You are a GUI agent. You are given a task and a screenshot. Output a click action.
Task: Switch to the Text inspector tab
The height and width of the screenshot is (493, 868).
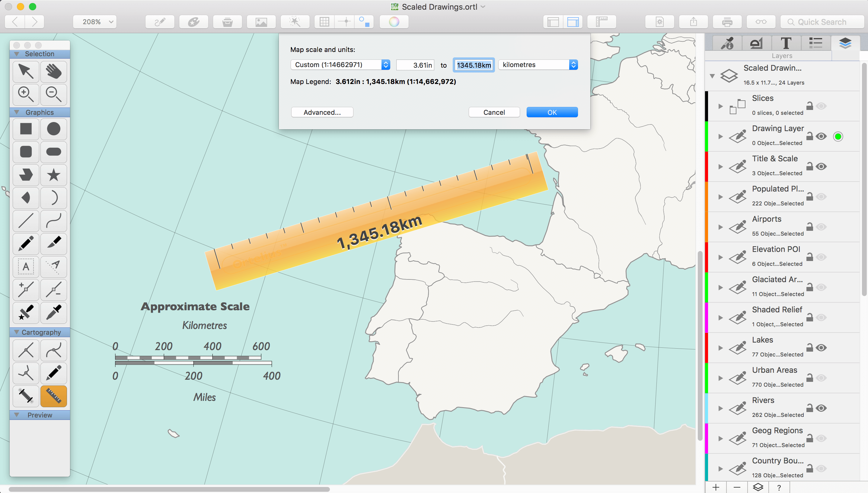(x=786, y=43)
